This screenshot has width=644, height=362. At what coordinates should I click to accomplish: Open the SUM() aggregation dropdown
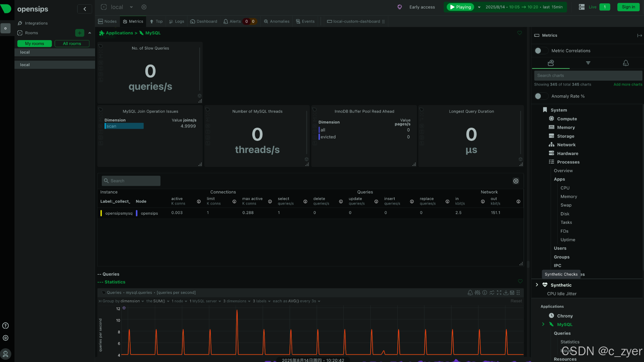coord(158,301)
